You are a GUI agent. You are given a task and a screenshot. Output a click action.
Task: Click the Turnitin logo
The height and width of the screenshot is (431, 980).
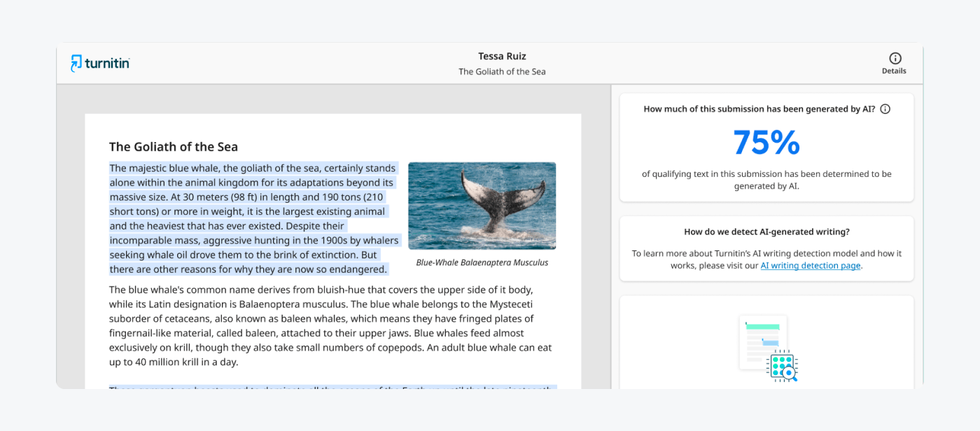[x=100, y=63]
